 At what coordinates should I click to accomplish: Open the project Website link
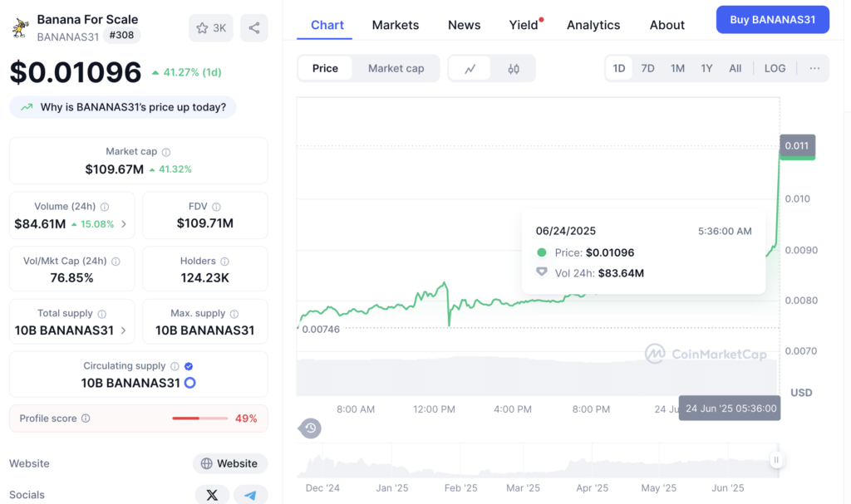point(230,464)
